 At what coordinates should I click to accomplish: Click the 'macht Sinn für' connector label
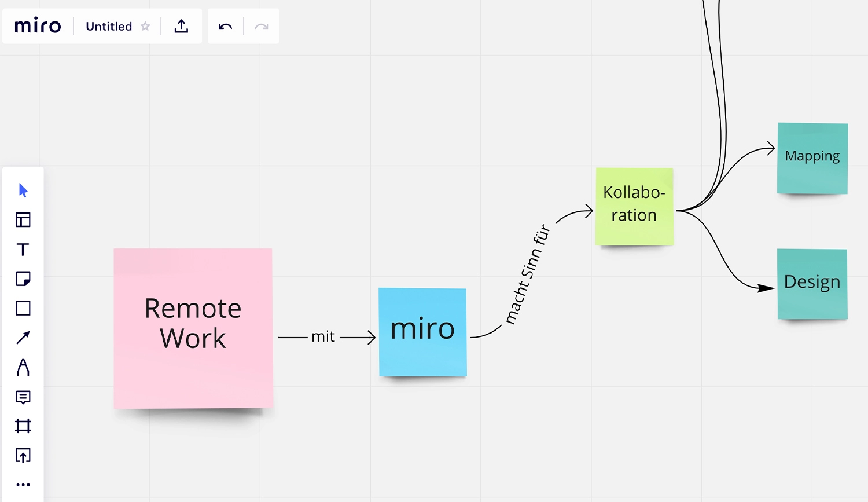coord(527,274)
